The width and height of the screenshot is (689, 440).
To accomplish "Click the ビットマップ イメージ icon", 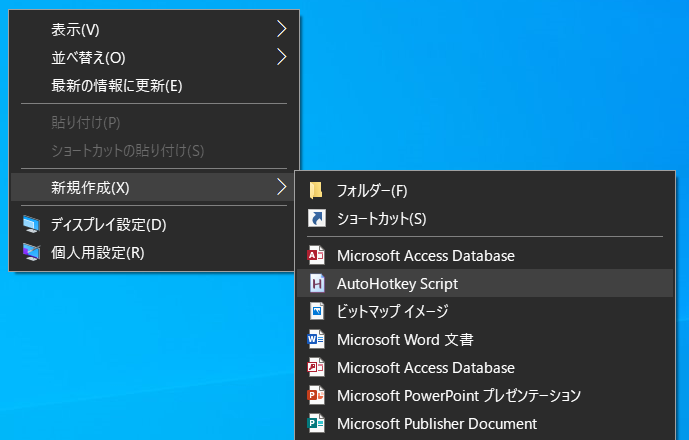I will (x=317, y=311).
